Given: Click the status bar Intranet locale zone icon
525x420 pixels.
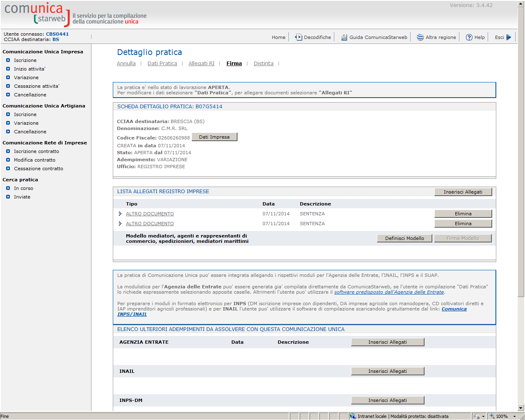Looking at the screenshot, I should click(x=353, y=416).
